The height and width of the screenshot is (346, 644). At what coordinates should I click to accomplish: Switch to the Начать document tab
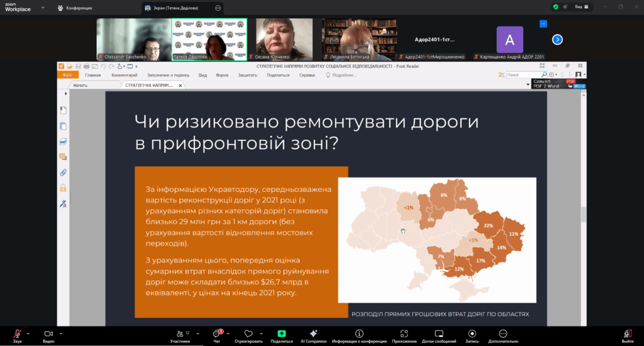point(80,85)
